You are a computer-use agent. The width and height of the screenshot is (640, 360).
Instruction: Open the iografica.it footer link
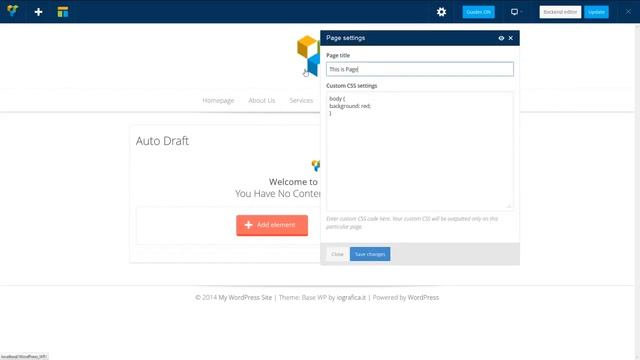(x=351, y=298)
